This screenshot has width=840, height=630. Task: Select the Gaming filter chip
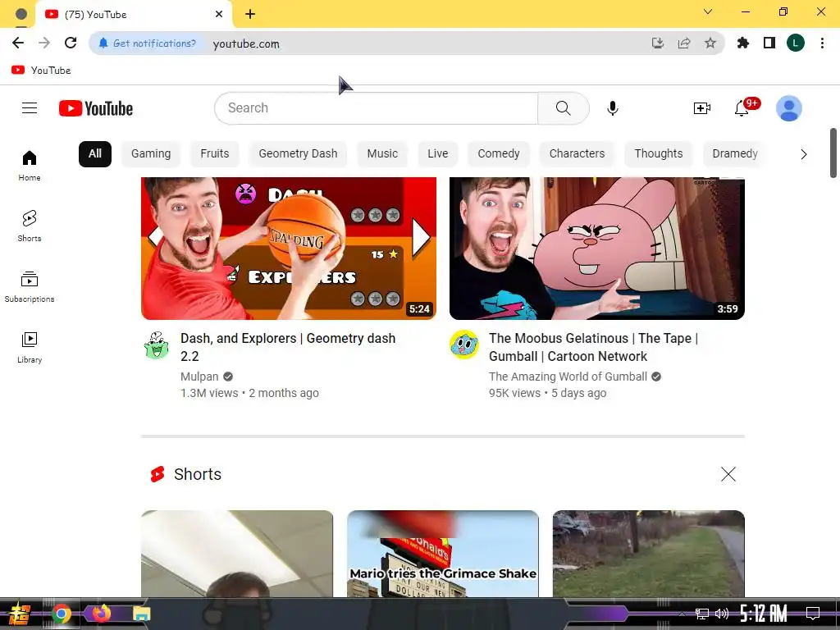click(x=151, y=153)
